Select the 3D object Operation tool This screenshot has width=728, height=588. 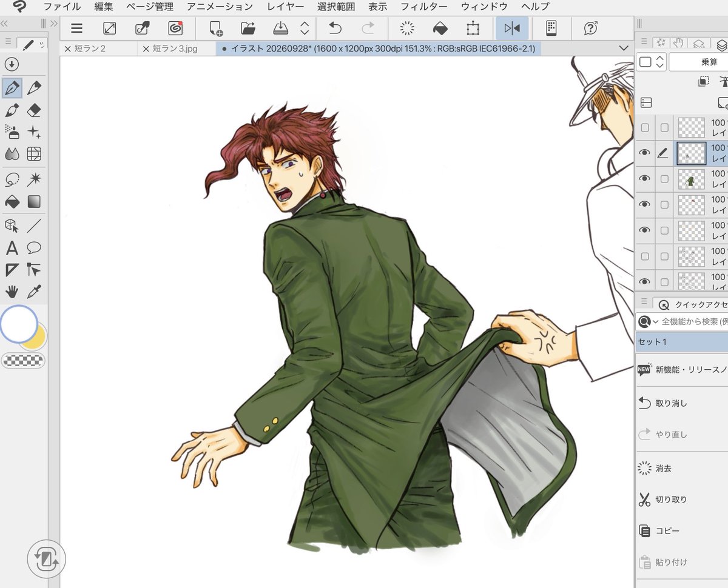coord(12,226)
